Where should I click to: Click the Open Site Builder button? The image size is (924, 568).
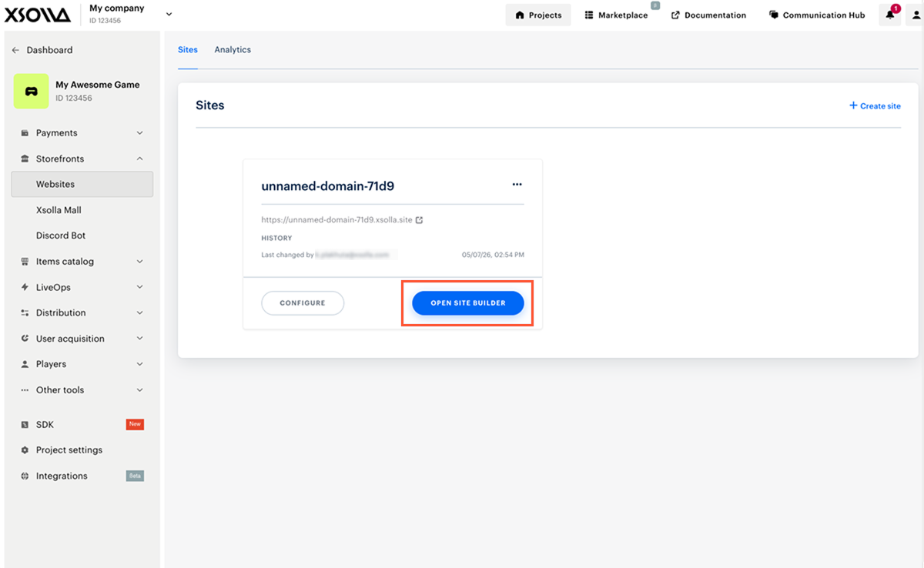(468, 303)
